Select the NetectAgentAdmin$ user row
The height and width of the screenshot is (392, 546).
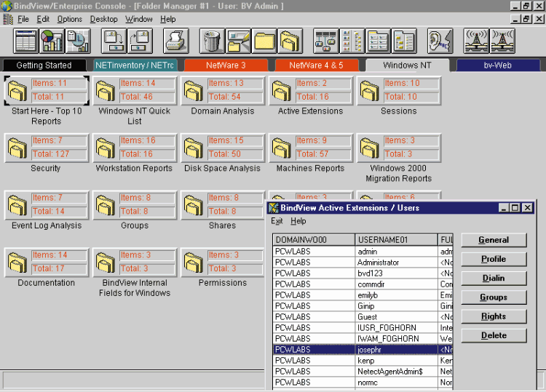[363, 372]
